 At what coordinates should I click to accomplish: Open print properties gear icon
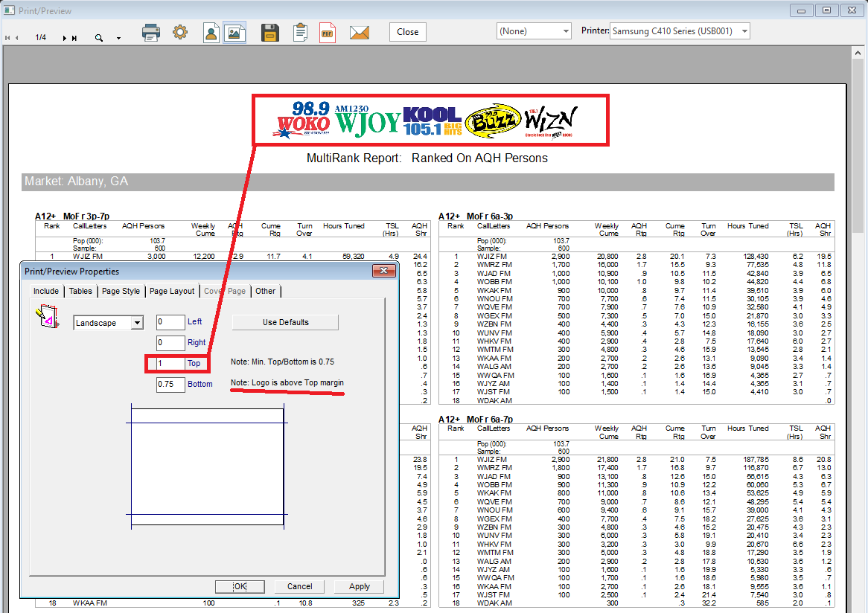click(180, 32)
